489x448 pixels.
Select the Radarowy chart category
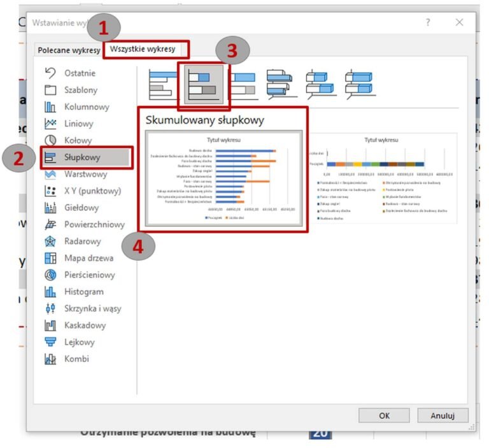[x=82, y=242]
